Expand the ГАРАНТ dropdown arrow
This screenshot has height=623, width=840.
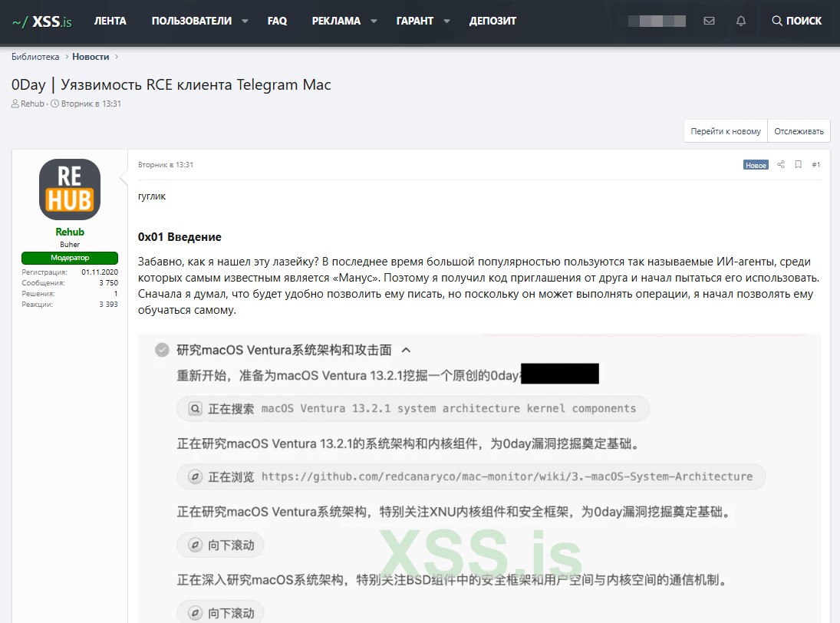pyautogui.click(x=446, y=21)
